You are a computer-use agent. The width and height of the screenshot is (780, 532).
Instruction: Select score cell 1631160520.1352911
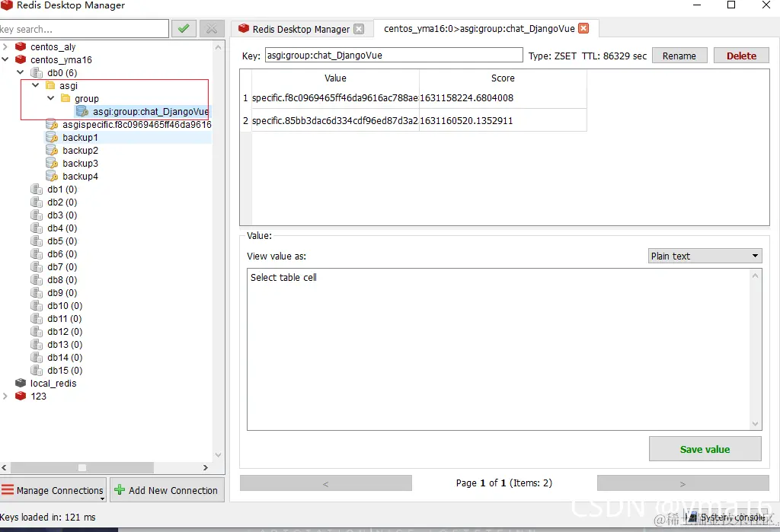point(503,120)
